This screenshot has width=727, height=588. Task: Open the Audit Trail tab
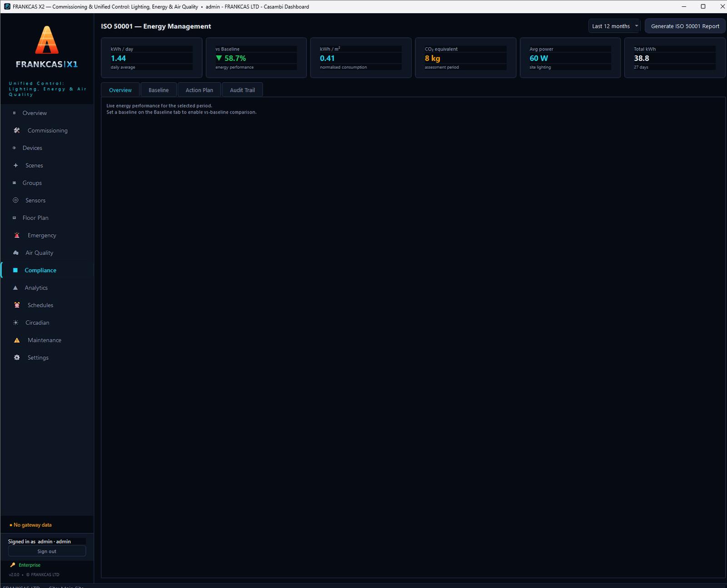pos(242,90)
